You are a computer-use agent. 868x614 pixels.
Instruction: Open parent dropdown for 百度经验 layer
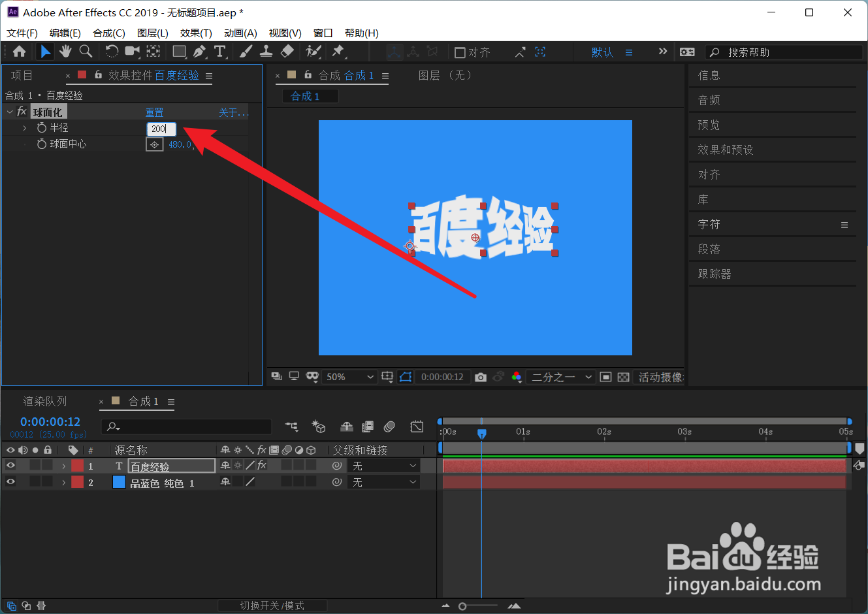[x=384, y=466]
